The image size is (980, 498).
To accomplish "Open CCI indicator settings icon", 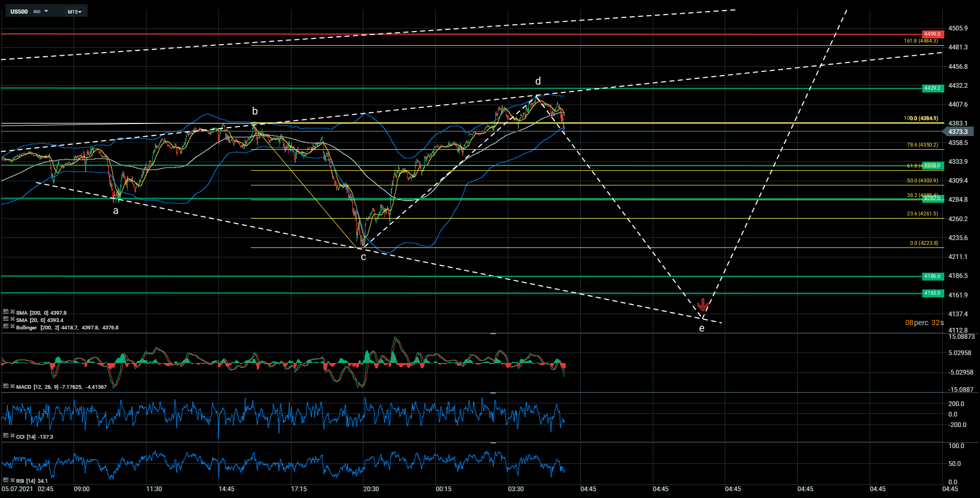I will tap(5, 436).
